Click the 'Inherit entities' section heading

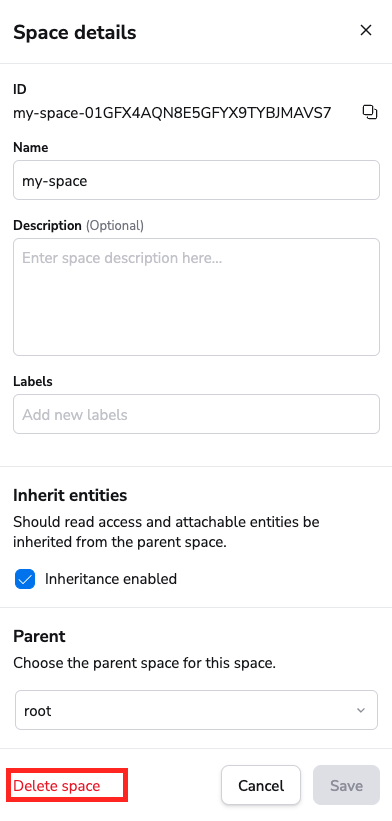[x=70, y=495]
